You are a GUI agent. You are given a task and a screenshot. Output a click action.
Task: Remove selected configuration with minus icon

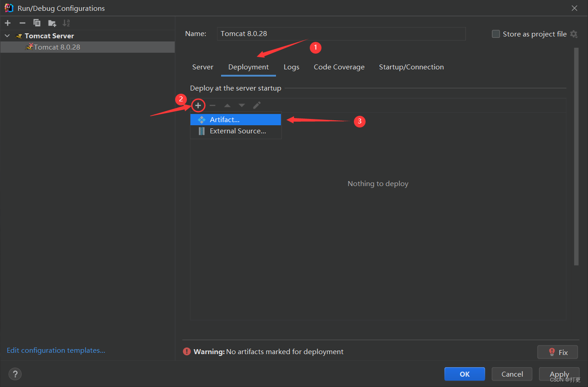[x=22, y=23]
